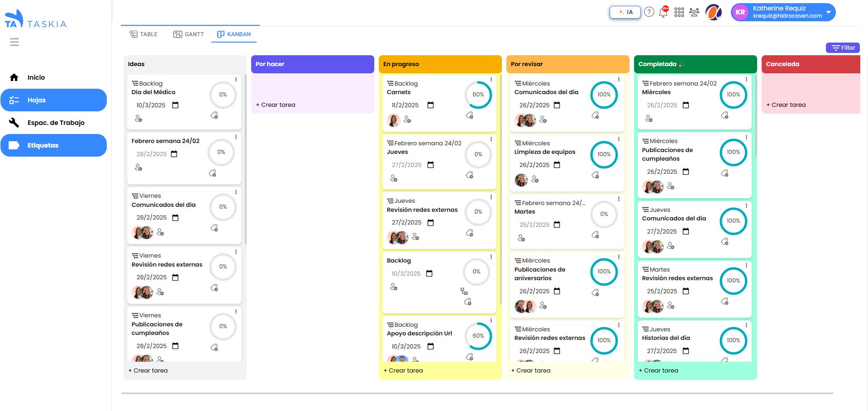Open the apps grid icon
The image size is (868, 411).
pyautogui.click(x=679, y=12)
